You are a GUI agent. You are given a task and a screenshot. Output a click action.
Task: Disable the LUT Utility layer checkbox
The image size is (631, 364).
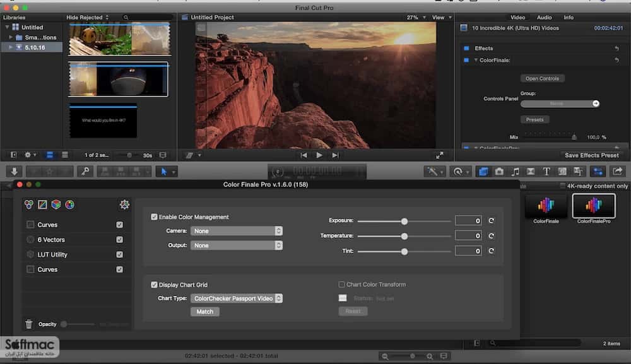coord(119,255)
